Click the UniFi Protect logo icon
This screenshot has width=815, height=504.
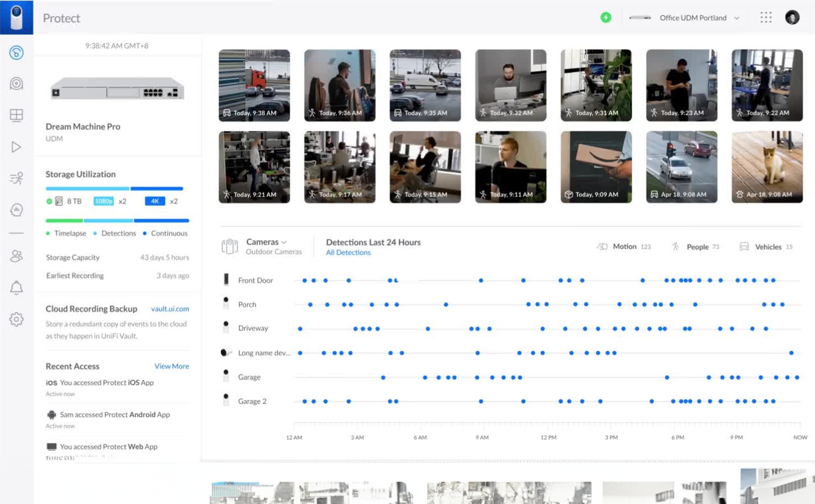tap(17, 17)
